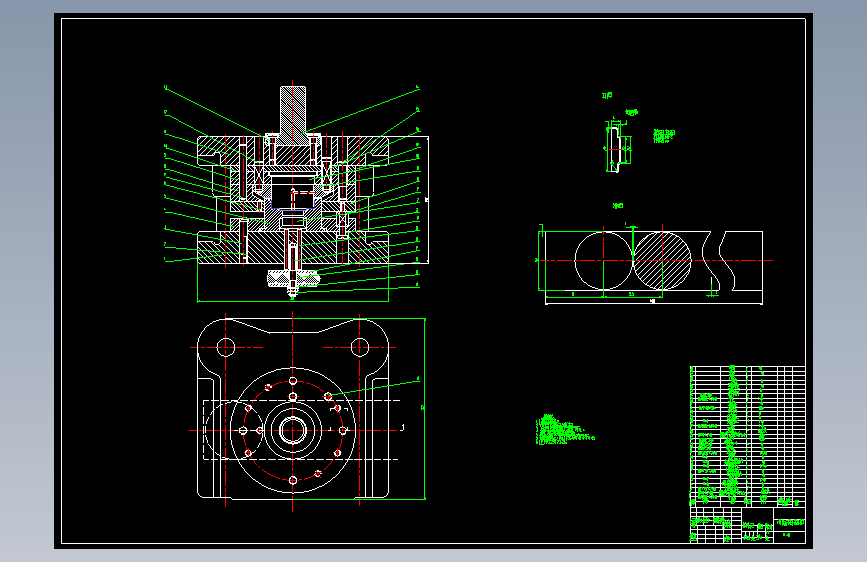Click the blue-outlined punch cavity in the section view
The width and height of the screenshot is (867, 562).
[x=293, y=196]
